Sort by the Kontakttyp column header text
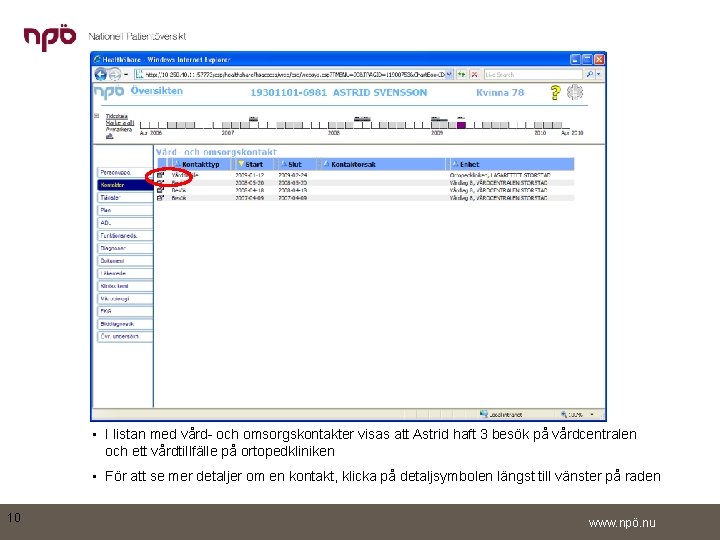This screenshot has height=540, width=720. coord(201,164)
